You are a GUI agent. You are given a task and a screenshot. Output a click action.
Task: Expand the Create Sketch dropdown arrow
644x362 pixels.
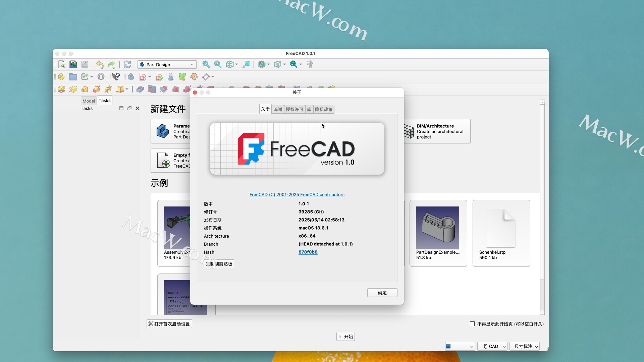150,77
